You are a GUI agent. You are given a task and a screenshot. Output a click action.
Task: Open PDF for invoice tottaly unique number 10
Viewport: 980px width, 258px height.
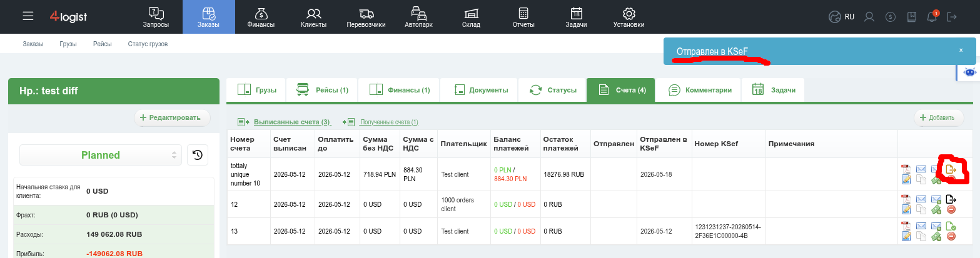point(906,169)
